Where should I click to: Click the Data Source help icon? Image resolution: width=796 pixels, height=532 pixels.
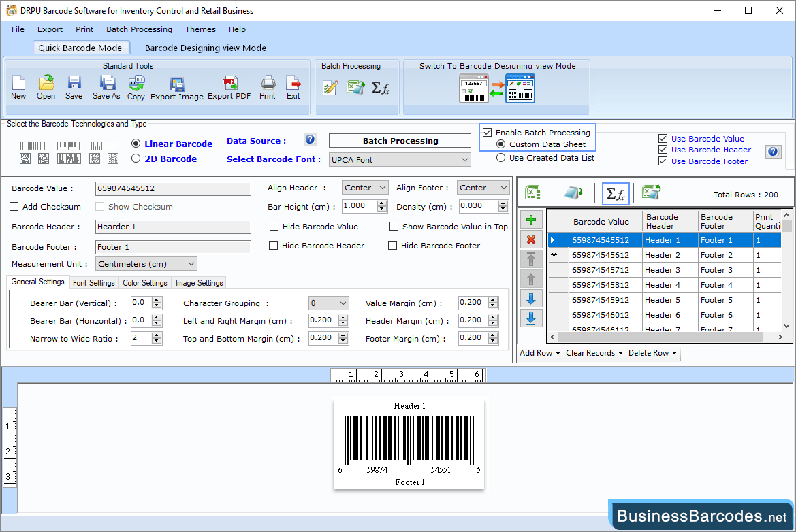pyautogui.click(x=311, y=139)
